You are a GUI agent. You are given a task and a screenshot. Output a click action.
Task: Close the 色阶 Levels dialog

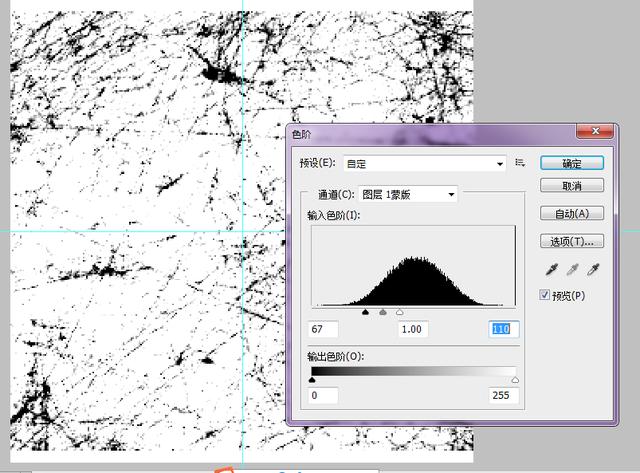tap(595, 131)
